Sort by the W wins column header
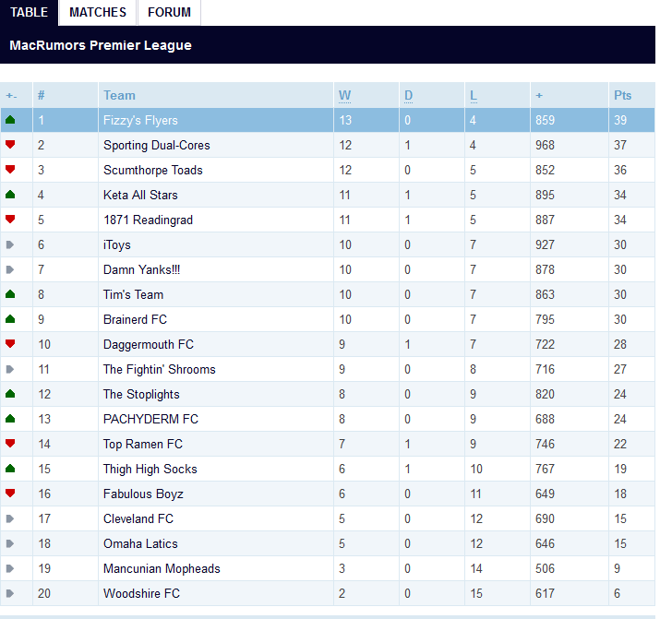 coord(344,95)
